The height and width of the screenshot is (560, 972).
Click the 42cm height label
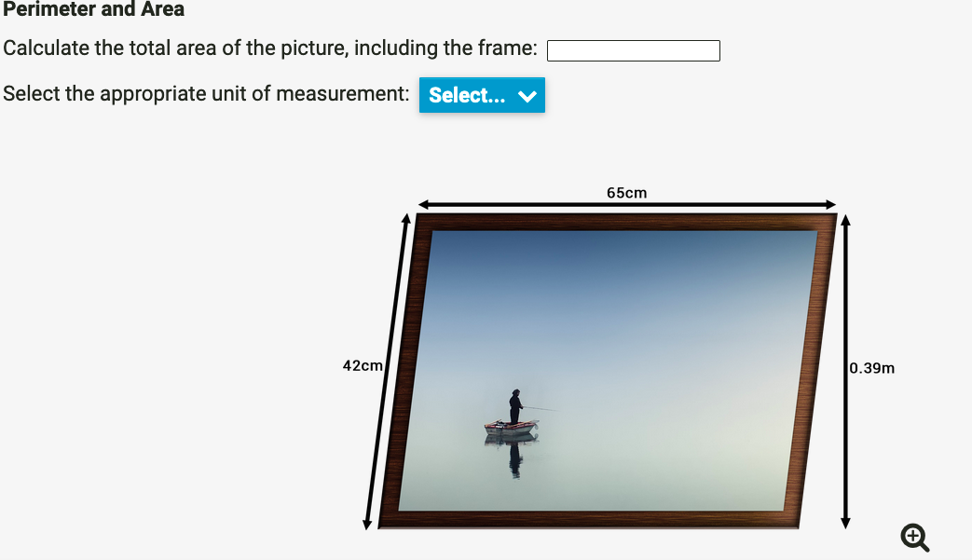[x=363, y=365]
